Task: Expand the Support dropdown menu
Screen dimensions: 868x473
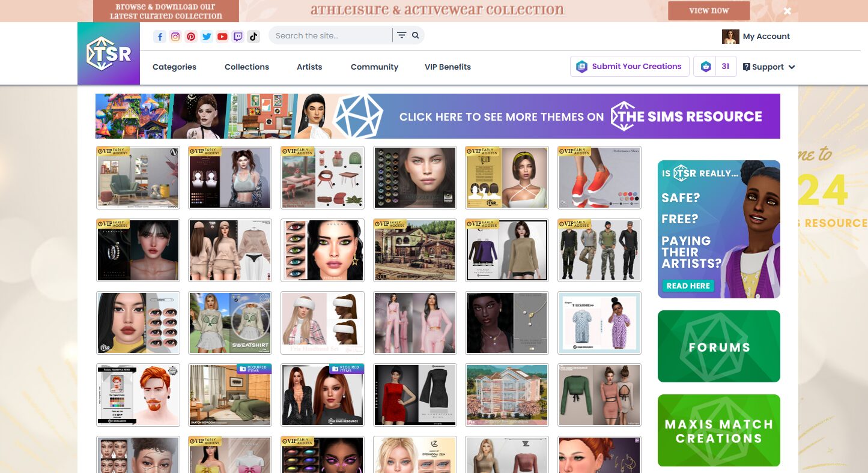Action: (x=769, y=67)
